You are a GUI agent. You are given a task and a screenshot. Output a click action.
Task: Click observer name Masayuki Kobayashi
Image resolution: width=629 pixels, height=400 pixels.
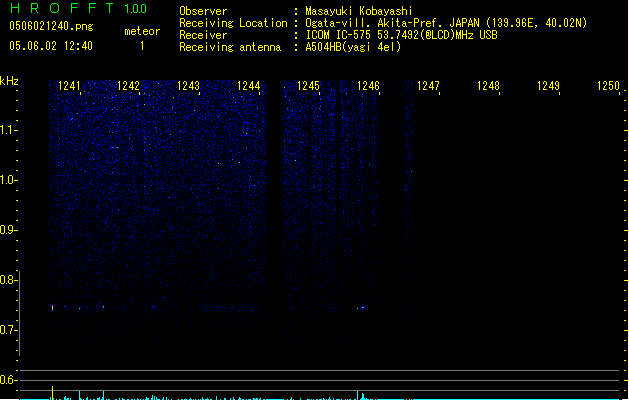pyautogui.click(x=359, y=11)
